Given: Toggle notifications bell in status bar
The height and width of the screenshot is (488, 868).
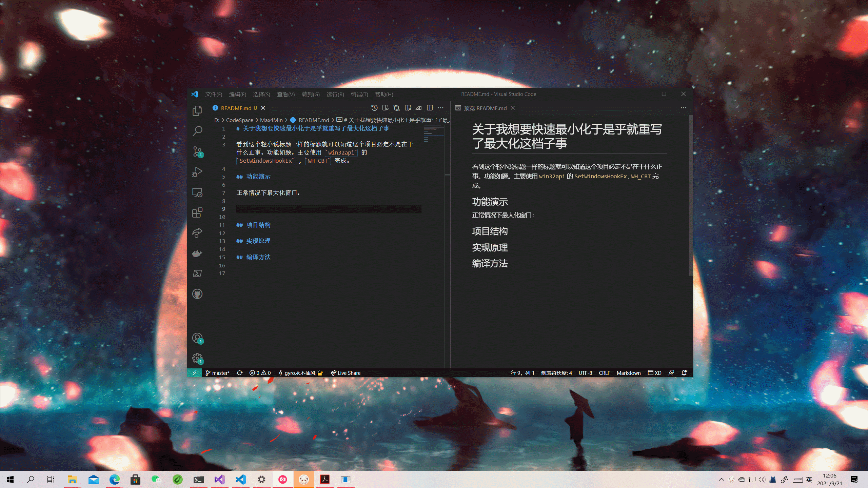Looking at the screenshot, I should click(x=684, y=373).
